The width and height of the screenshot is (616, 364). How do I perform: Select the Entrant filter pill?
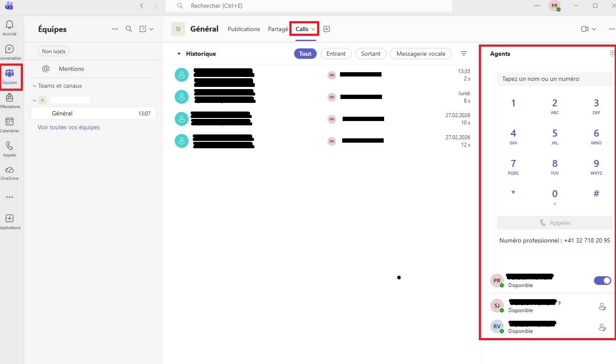336,54
